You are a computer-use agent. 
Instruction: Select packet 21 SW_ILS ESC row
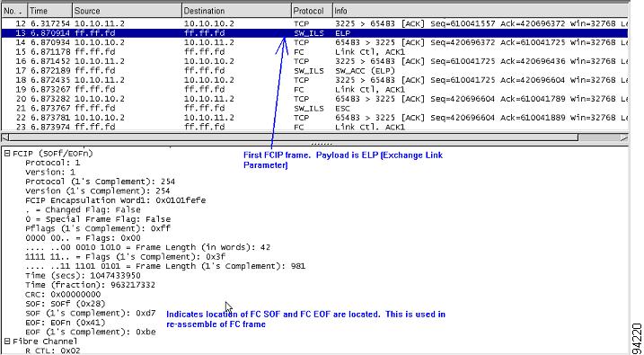pyautogui.click(x=314, y=109)
